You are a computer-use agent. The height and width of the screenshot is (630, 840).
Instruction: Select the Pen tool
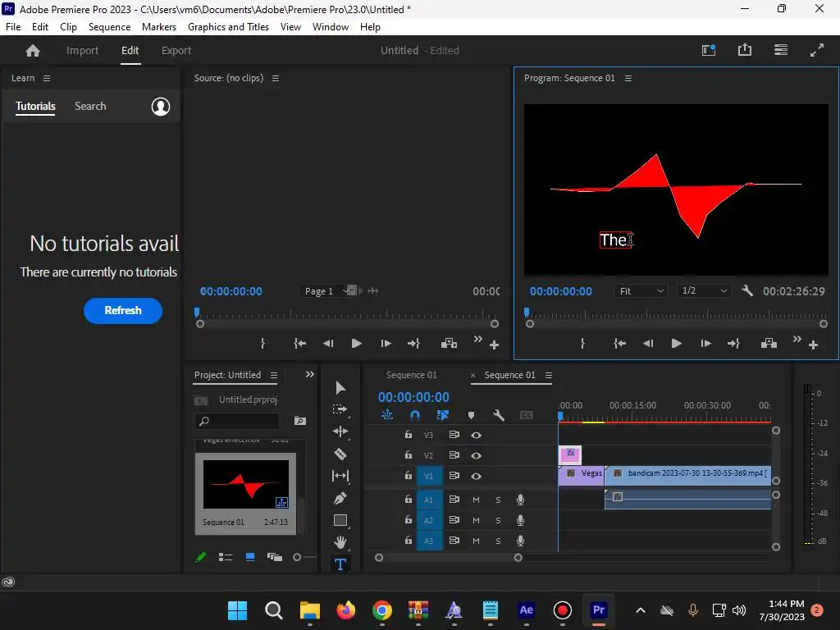click(340, 498)
